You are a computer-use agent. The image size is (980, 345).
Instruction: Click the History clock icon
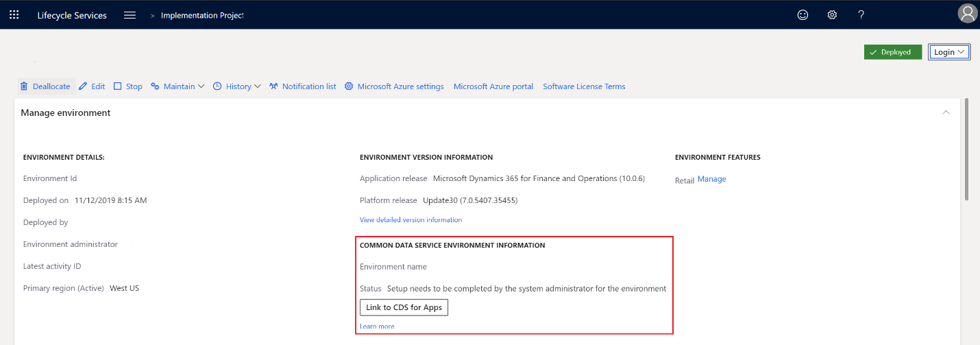click(217, 86)
